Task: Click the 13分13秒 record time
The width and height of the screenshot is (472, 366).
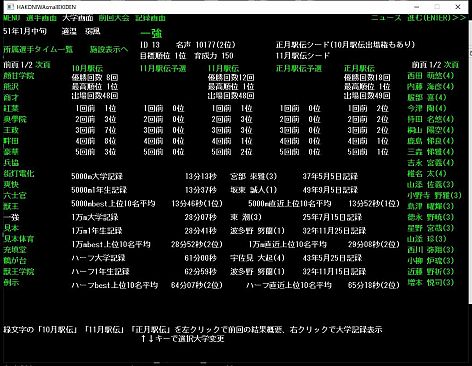Action: 201,176
